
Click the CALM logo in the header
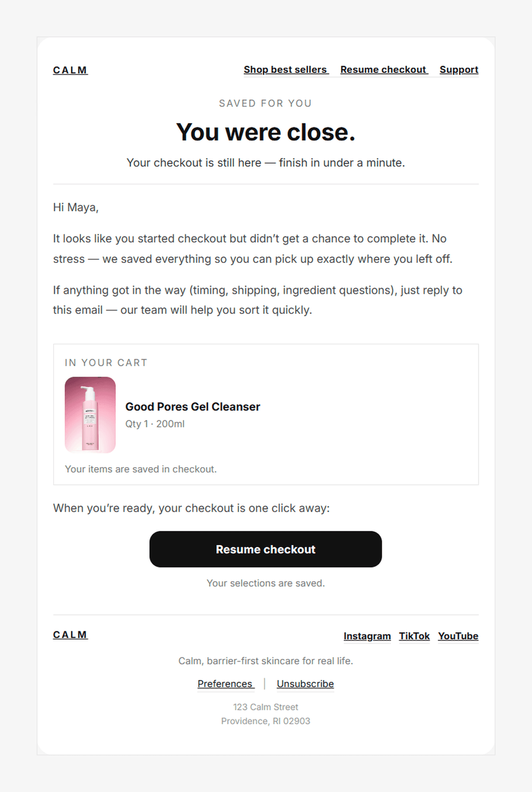70,70
